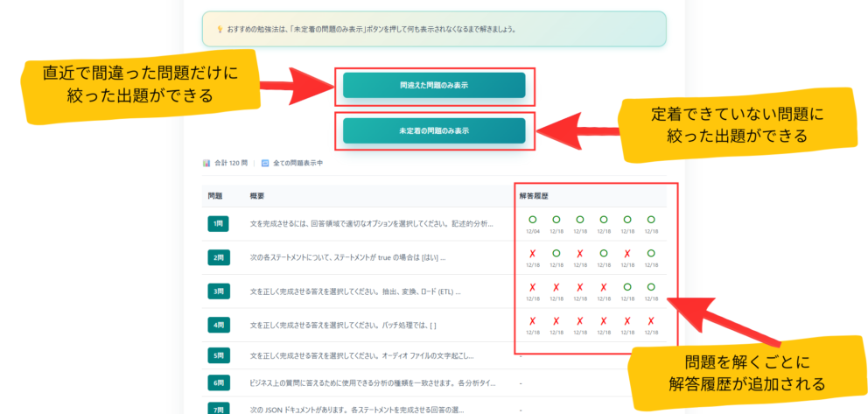Open question 4 summary about バッチ処理

[343, 325]
